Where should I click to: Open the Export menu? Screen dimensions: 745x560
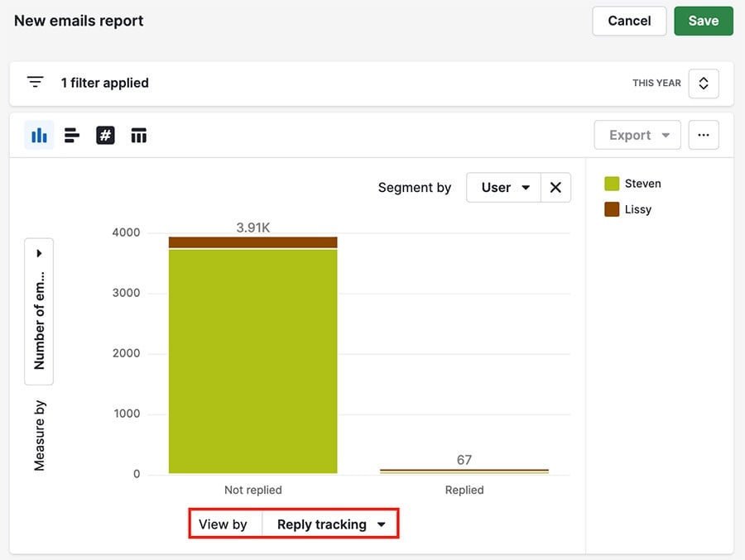(x=637, y=135)
